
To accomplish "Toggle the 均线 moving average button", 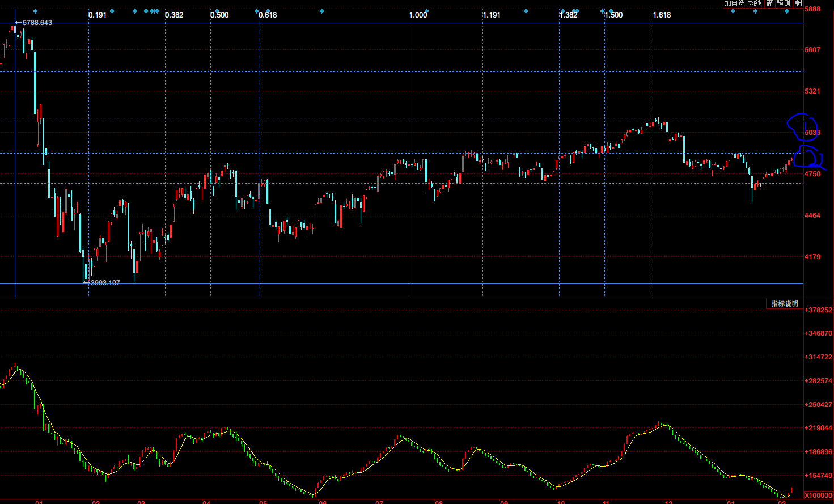I will [x=756, y=3].
